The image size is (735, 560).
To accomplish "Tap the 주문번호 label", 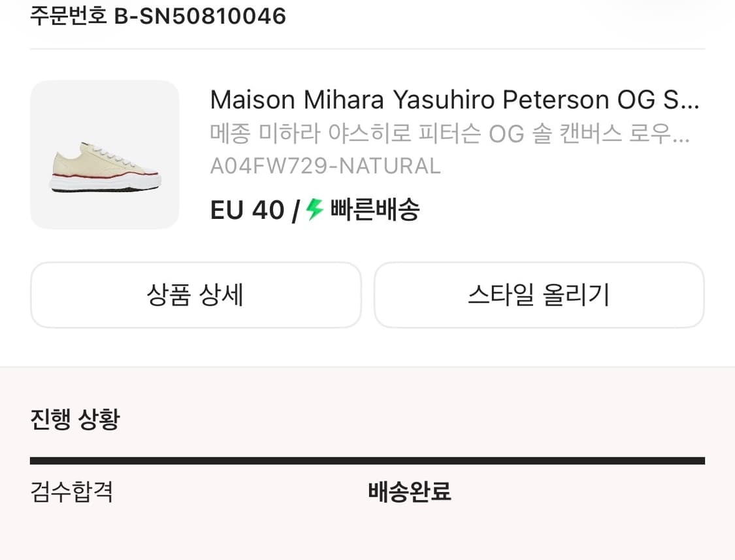I will pyautogui.click(x=68, y=16).
